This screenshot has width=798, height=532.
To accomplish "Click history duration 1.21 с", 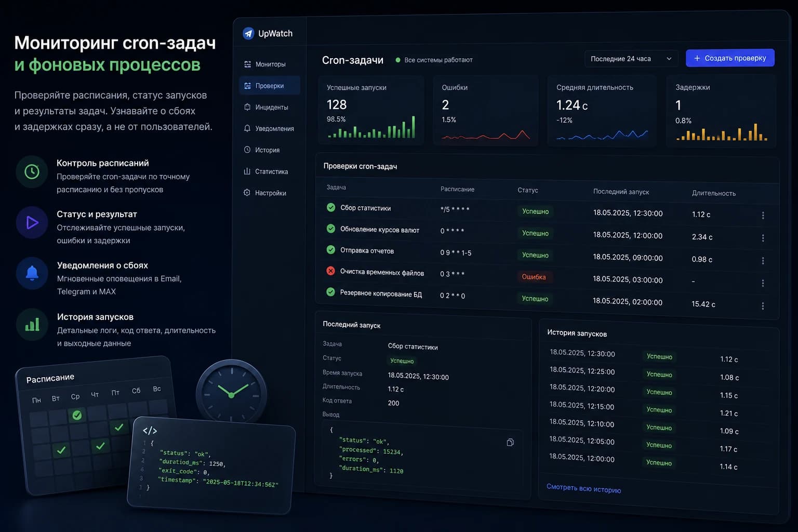I will (728, 413).
